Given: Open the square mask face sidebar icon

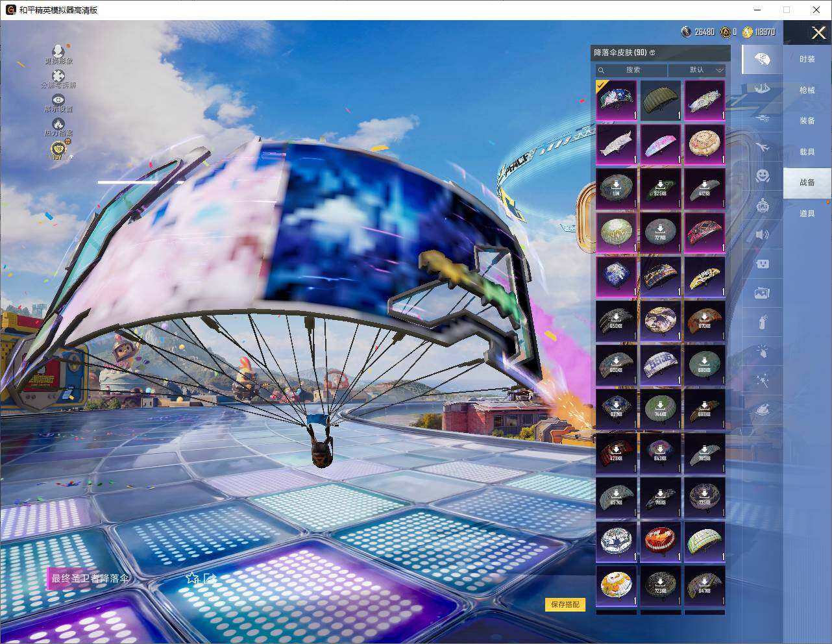Looking at the screenshot, I should coord(762,264).
